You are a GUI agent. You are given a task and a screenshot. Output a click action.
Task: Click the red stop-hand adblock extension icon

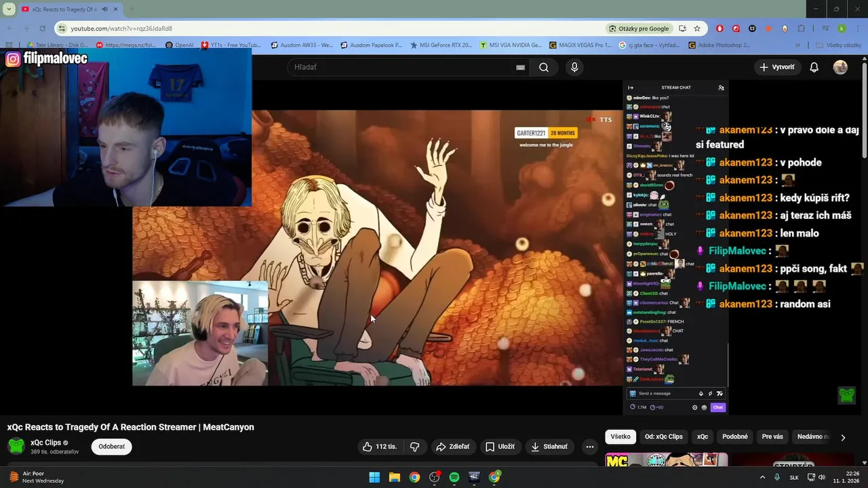click(719, 28)
